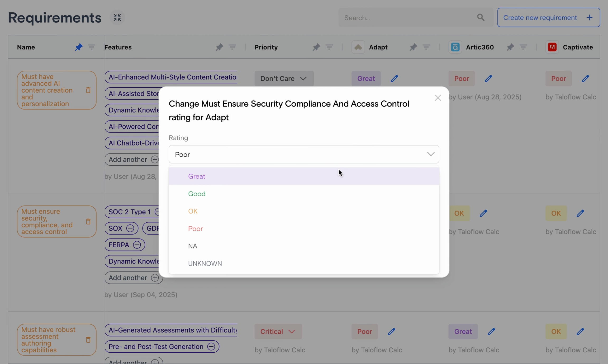
Task: Open the Rating combo box showing Poor
Action: click(x=304, y=154)
